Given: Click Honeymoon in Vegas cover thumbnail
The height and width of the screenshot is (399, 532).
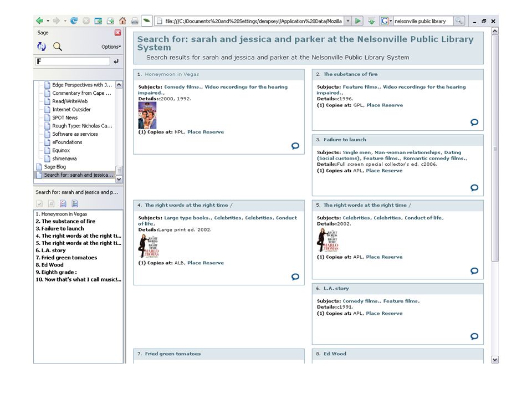Looking at the screenshot, I should coord(147,115).
